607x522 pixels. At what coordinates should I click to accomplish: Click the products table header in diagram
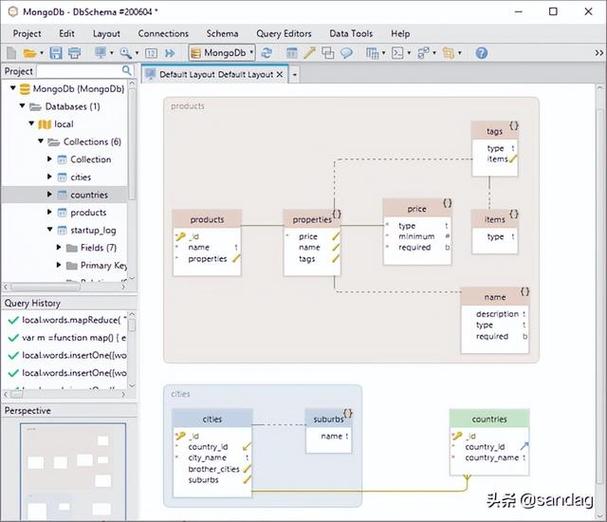tap(207, 219)
